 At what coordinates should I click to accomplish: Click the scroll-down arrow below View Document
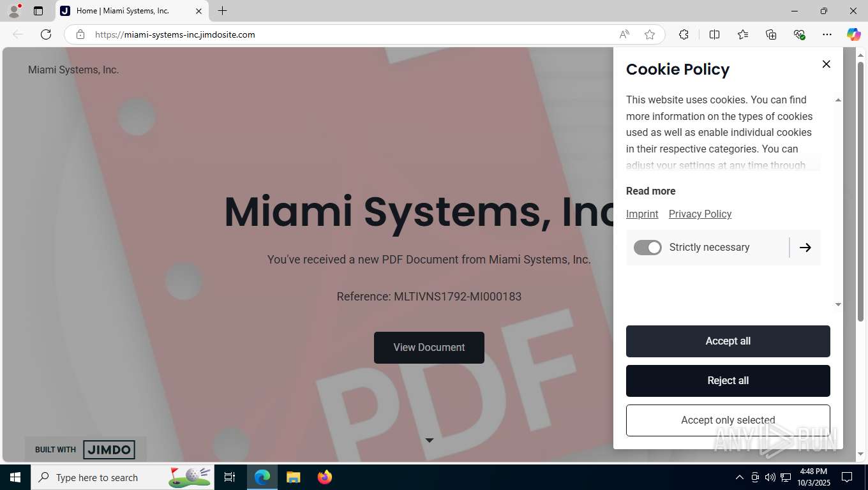pos(429,440)
